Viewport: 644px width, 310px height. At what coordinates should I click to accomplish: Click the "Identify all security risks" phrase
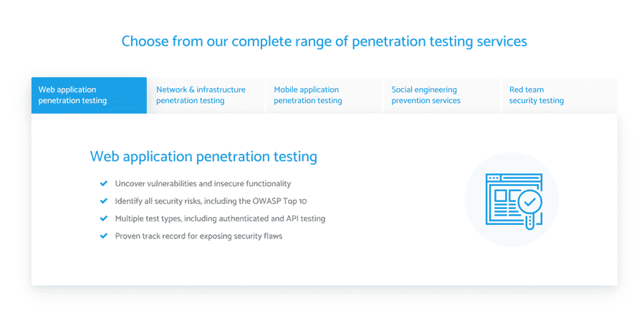point(161,201)
